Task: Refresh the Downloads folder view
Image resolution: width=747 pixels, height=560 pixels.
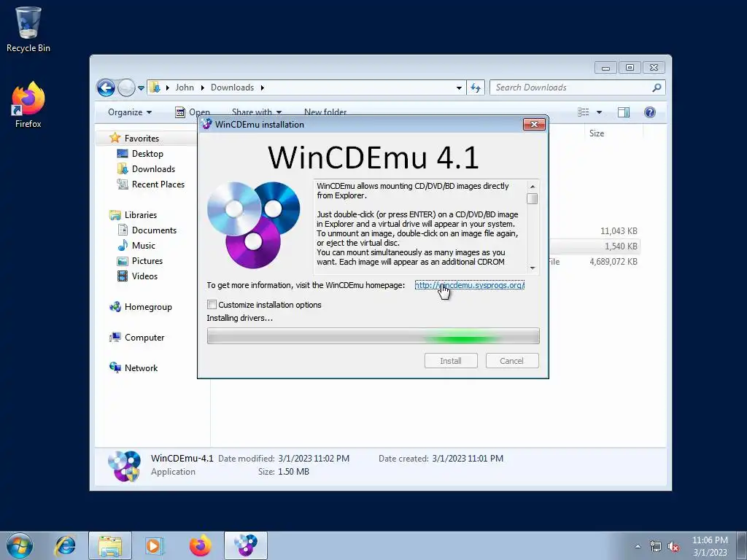Action: point(476,87)
